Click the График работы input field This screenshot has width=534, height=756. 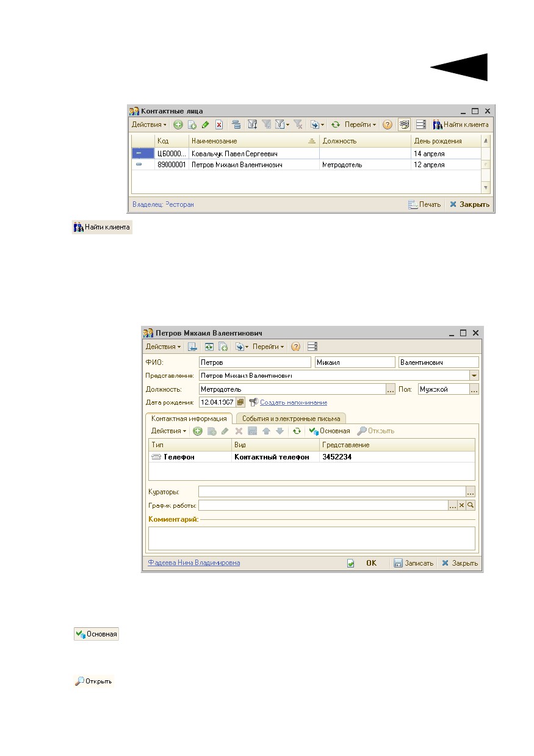(323, 505)
